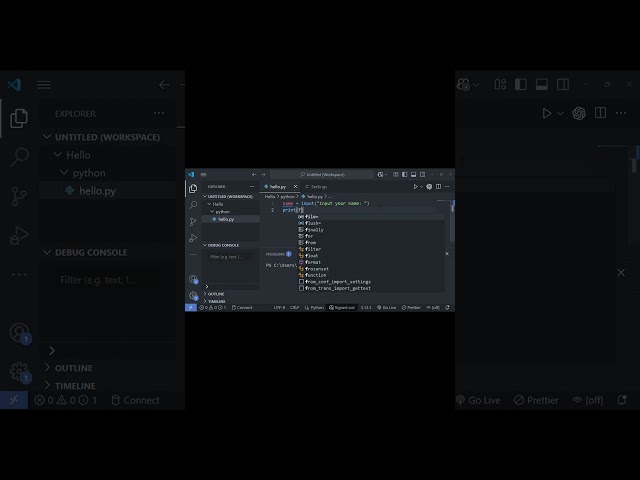Open Search view in the dimmed enlarged backdrop
The width and height of the screenshot is (640, 480).
19,157
